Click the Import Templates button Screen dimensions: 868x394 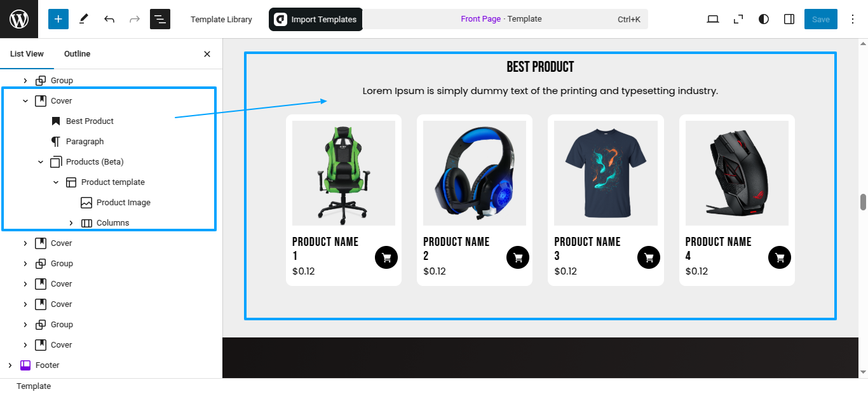[316, 19]
